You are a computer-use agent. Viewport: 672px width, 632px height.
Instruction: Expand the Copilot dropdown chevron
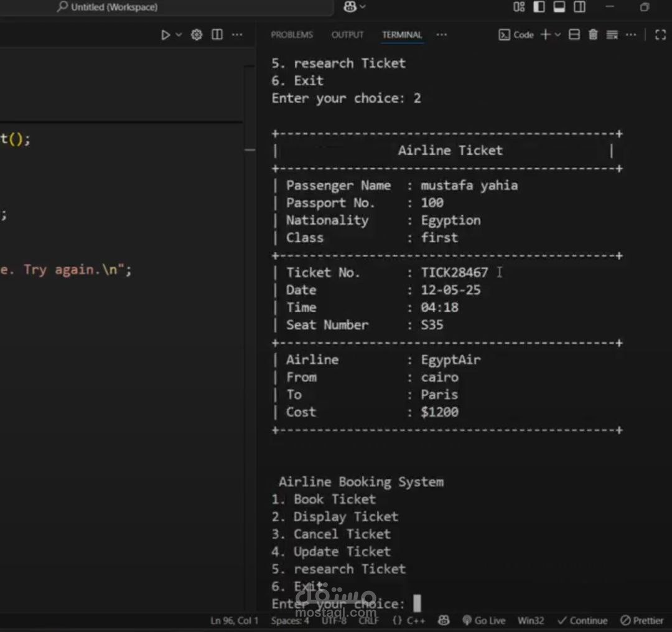[x=363, y=6]
